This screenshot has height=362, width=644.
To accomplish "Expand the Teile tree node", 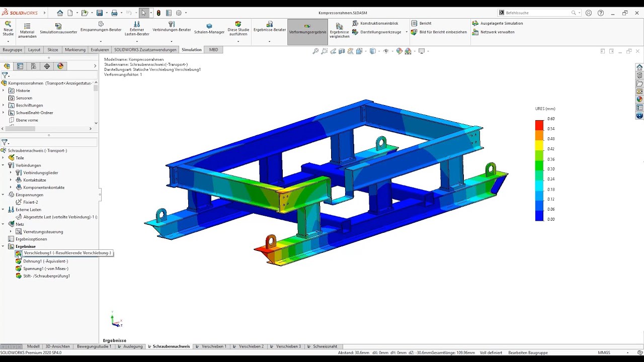I will (x=4, y=158).
